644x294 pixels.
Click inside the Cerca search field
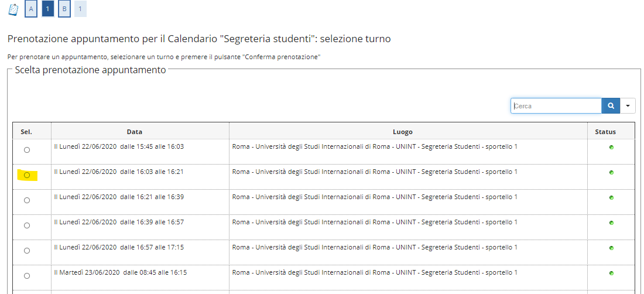[x=556, y=106]
